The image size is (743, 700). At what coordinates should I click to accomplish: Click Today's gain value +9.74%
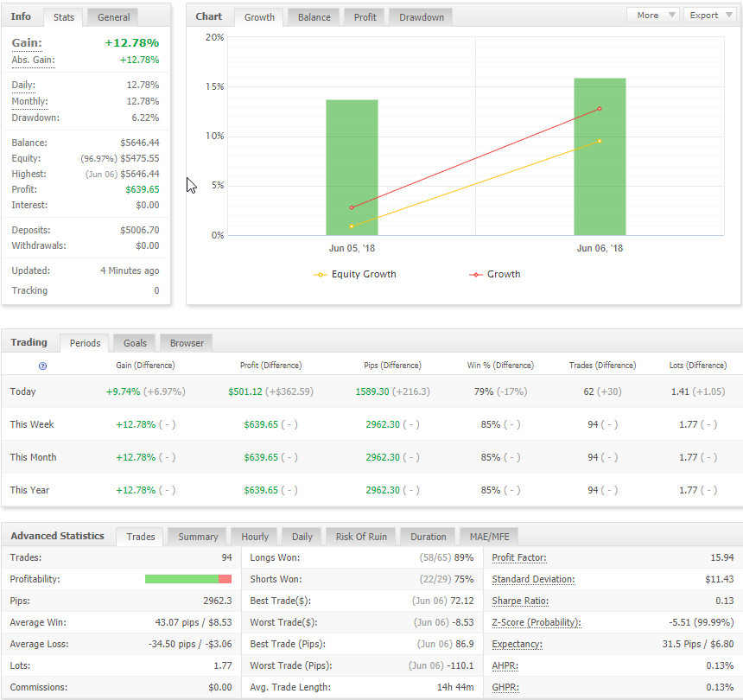click(124, 391)
